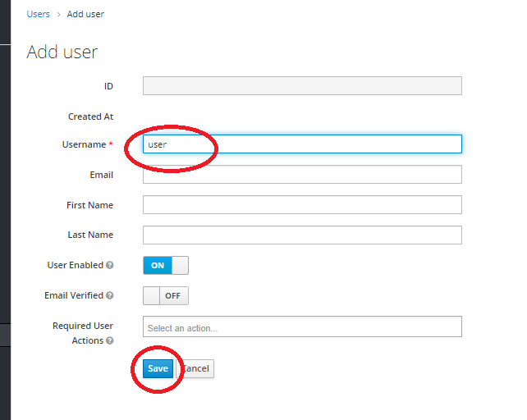This screenshot has width=527, height=420.
Task: Click the Username label's required asterisk
Action: [111, 144]
